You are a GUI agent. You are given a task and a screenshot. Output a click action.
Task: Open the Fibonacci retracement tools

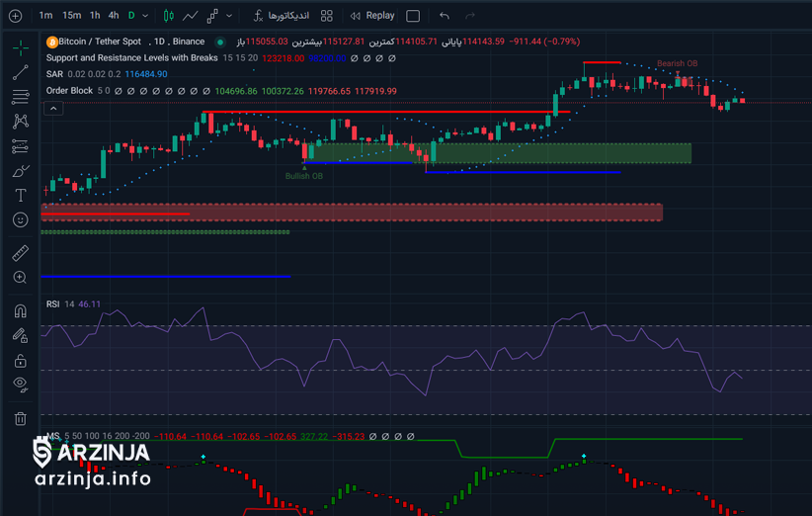21,97
